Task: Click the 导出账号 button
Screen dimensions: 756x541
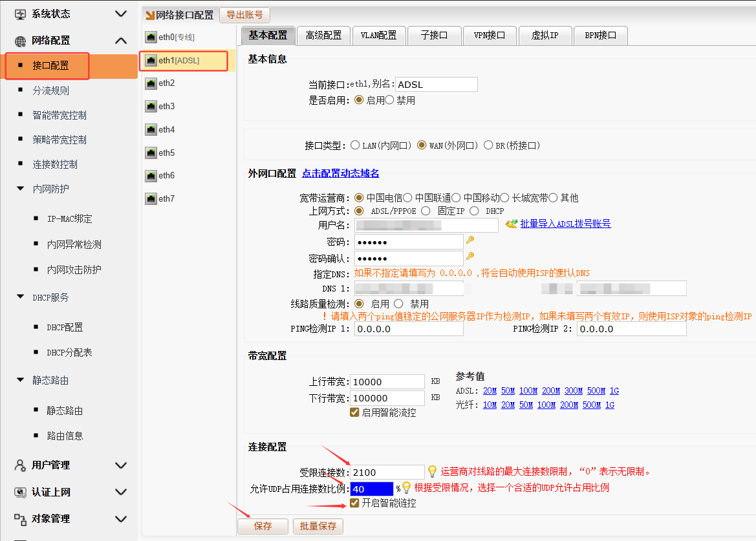Action: (244, 15)
